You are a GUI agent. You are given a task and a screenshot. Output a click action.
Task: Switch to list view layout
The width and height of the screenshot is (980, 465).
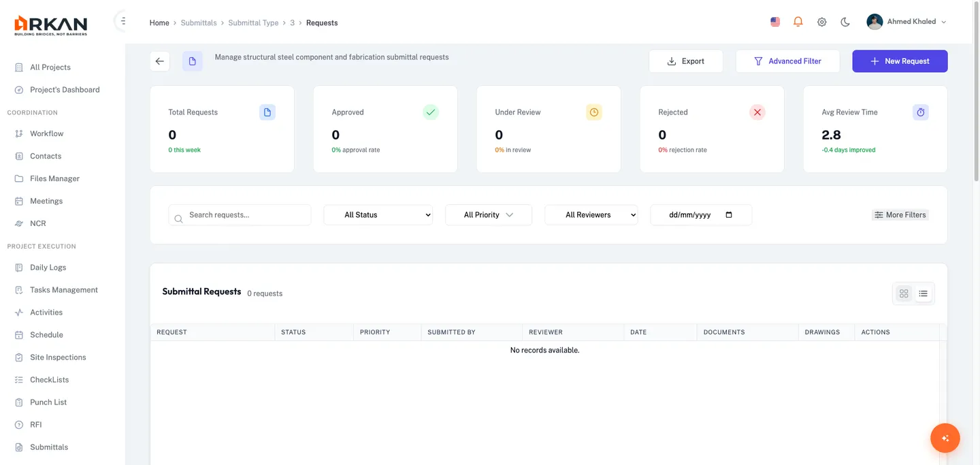point(923,293)
